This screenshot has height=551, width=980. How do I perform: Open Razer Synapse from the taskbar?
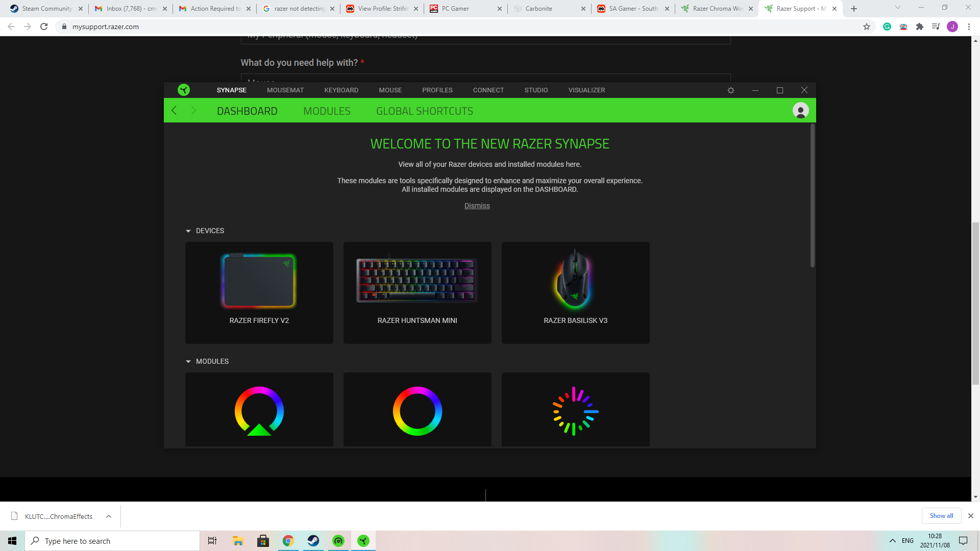pos(363,541)
